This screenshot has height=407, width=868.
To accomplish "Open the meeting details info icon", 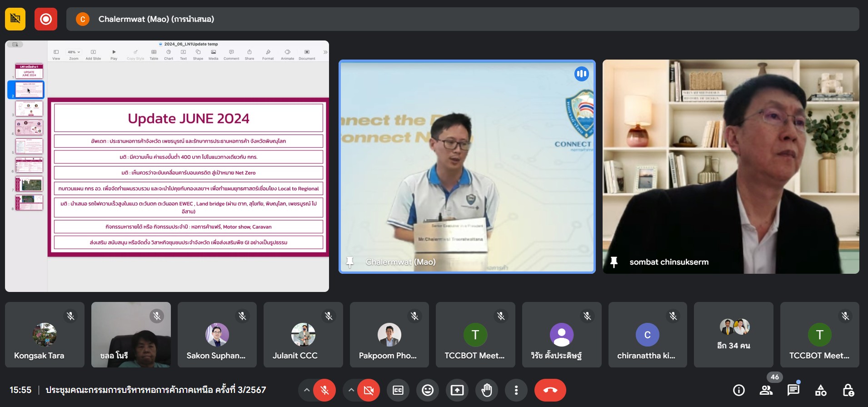I will (738, 390).
